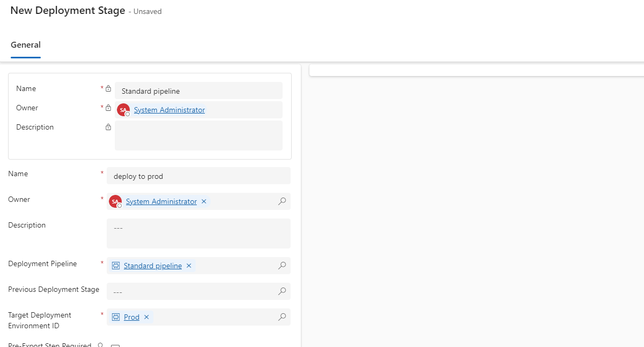The height and width of the screenshot is (347, 644).
Task: Remove System Administrator from Owner field
Action: pos(203,201)
